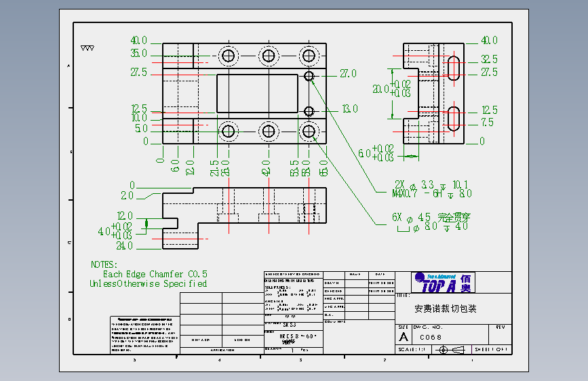This screenshot has width=588, height=381.
Task: Click the 2X ⌀3.3 hole callout
Action: 431,184
